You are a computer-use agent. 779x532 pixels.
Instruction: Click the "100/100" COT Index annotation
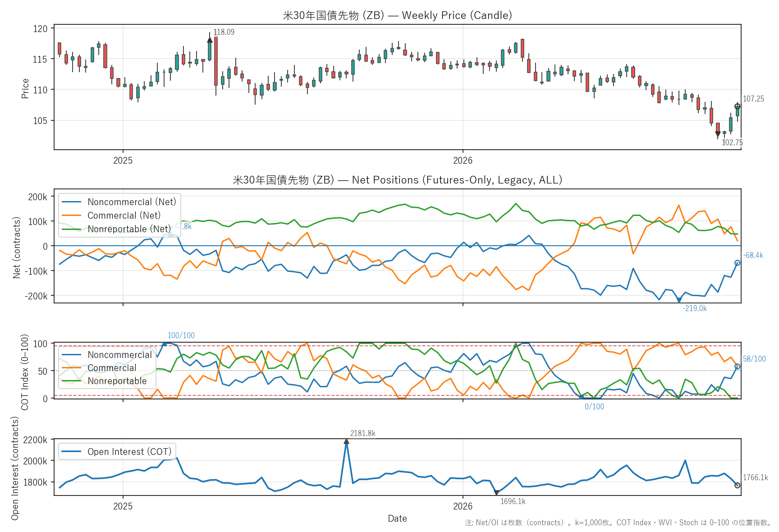click(x=181, y=335)
